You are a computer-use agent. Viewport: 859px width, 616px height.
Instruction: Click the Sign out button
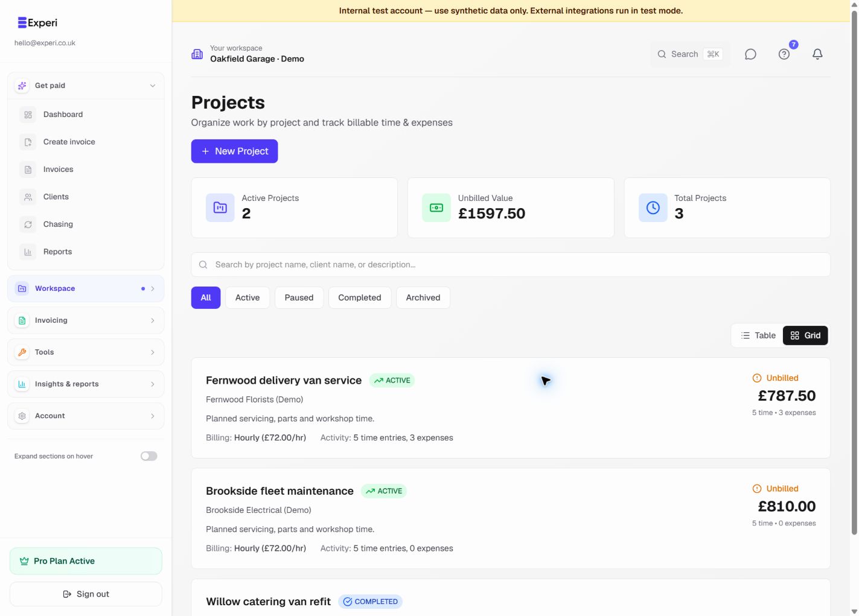[86, 594]
